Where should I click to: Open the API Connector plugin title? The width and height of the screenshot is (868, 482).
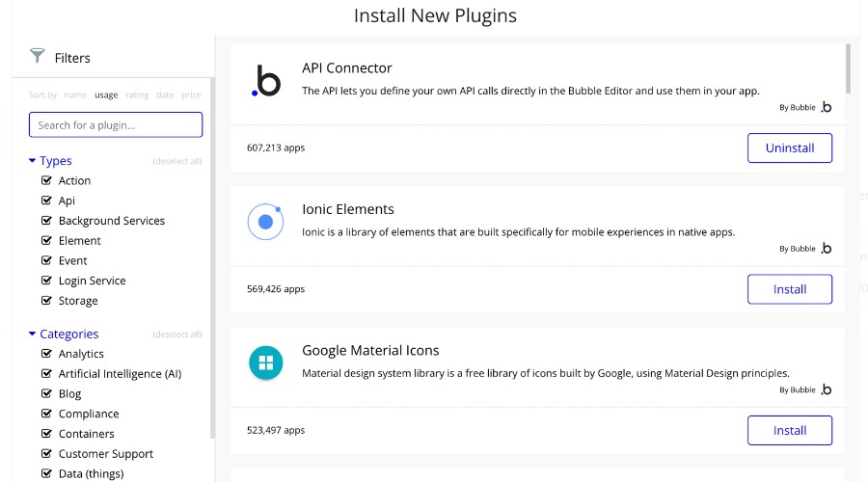[x=346, y=68]
